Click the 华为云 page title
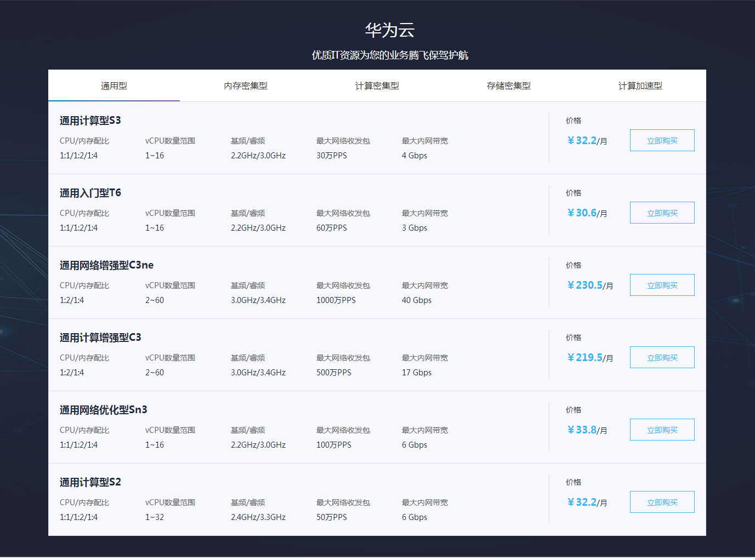The width and height of the screenshot is (755, 560). point(390,30)
